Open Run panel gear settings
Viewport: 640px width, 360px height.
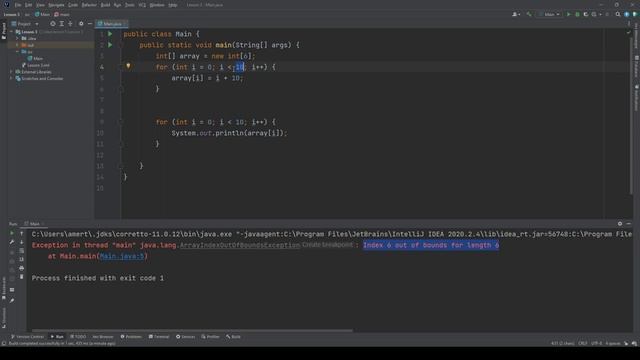coord(620,224)
